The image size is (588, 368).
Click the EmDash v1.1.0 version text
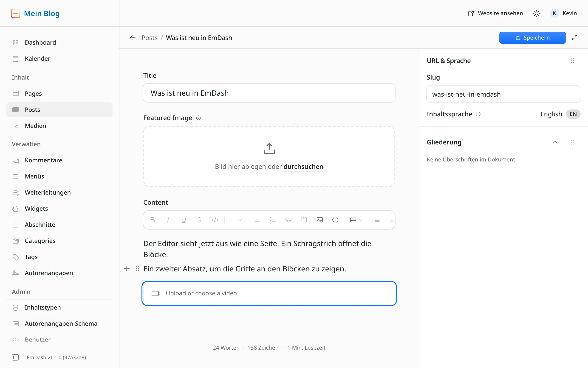pyautogui.click(x=56, y=357)
